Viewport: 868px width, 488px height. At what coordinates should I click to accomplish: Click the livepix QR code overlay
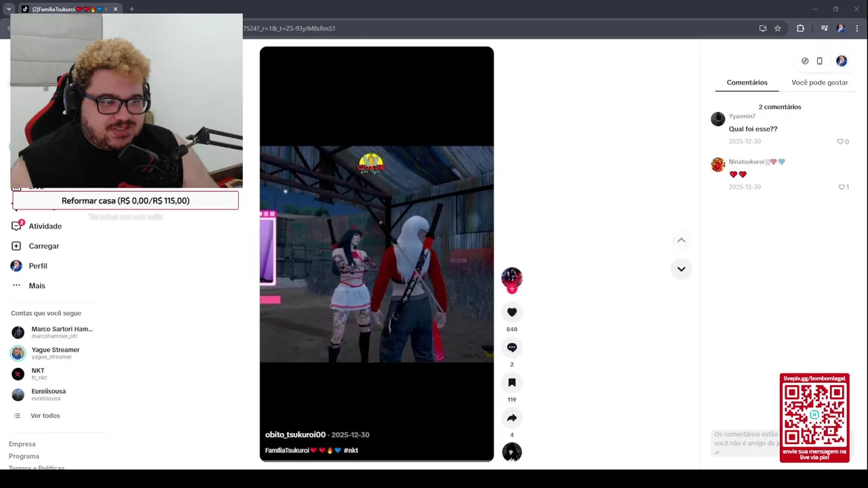tap(814, 418)
